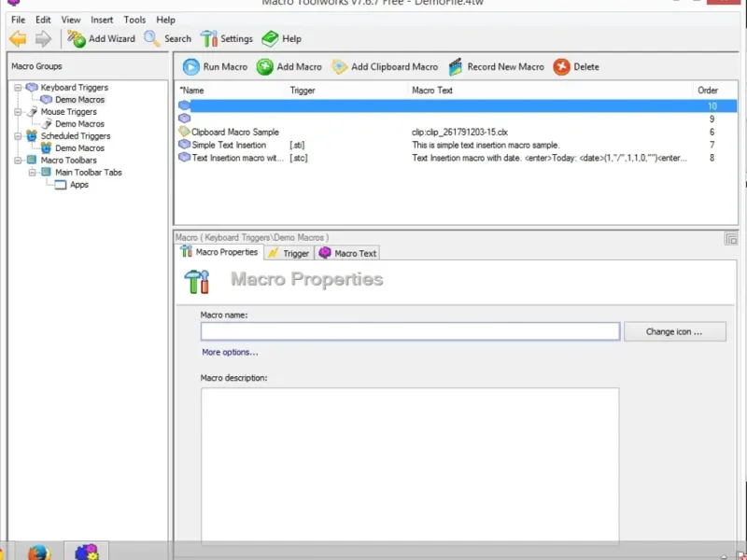Click the Apps toolbar icon in tree

click(61, 185)
